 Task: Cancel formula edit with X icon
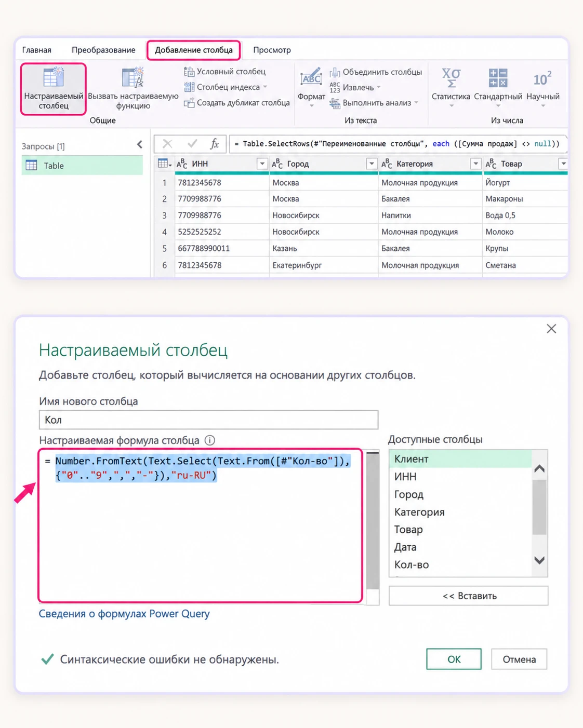click(x=167, y=144)
